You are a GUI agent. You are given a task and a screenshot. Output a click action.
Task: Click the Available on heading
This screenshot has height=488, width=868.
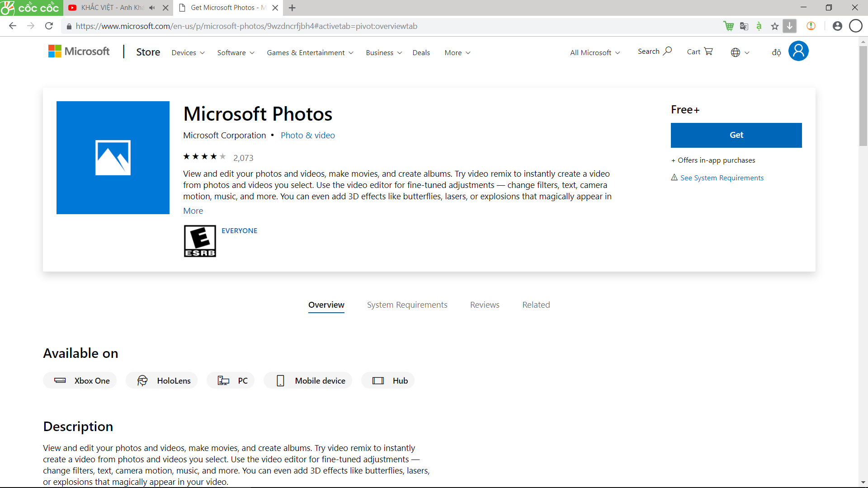coord(80,353)
